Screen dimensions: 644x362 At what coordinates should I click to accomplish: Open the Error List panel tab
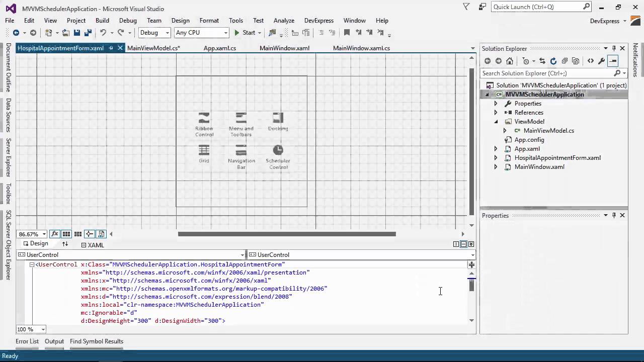click(27, 341)
